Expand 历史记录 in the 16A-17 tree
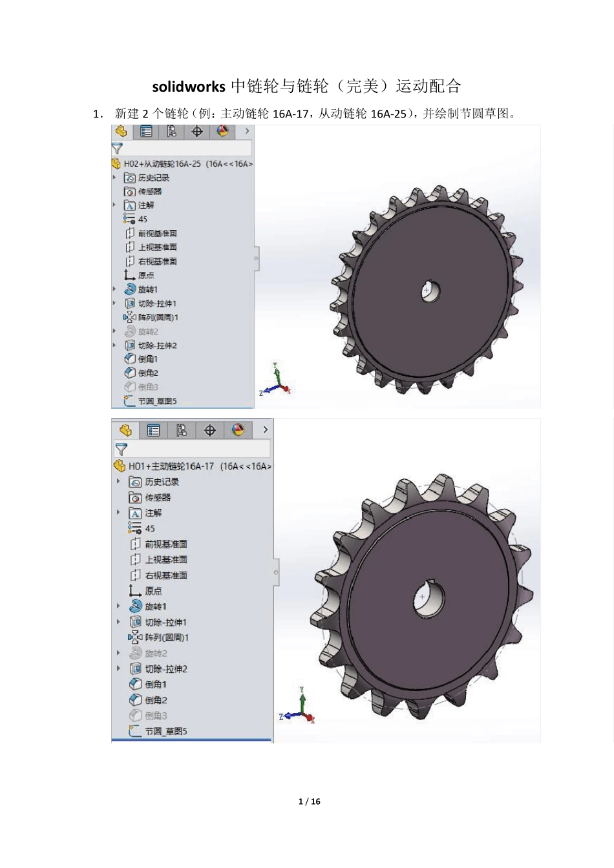 [x=118, y=482]
